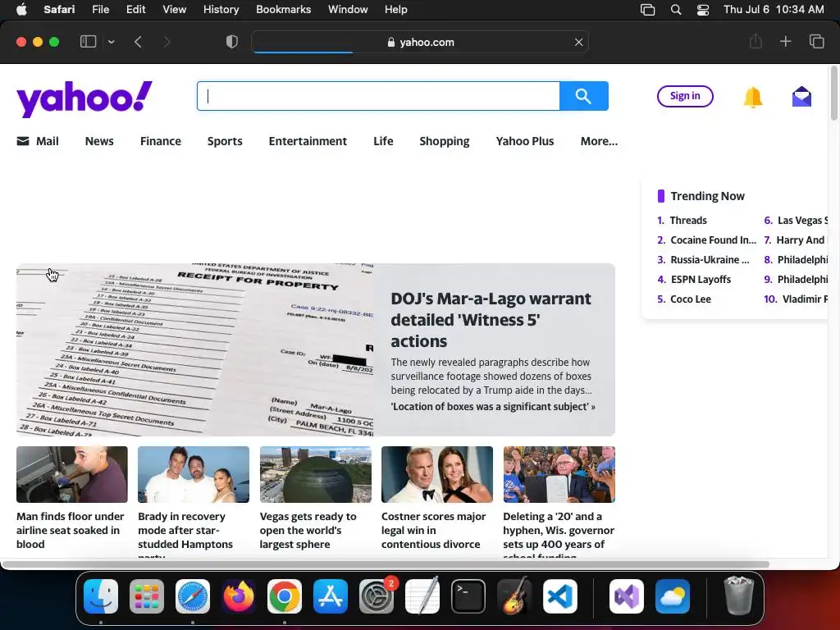This screenshot has width=840, height=630.
Task: Open the History menu
Action: (221, 10)
